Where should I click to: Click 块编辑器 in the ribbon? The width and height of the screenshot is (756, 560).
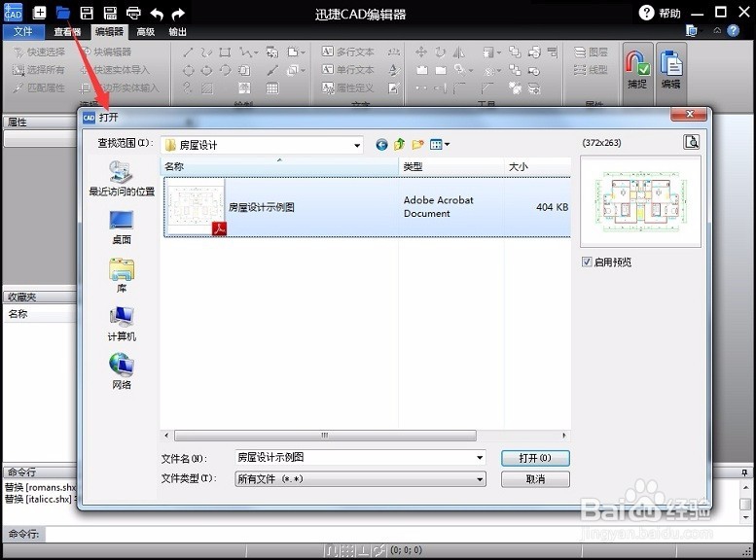(x=106, y=52)
